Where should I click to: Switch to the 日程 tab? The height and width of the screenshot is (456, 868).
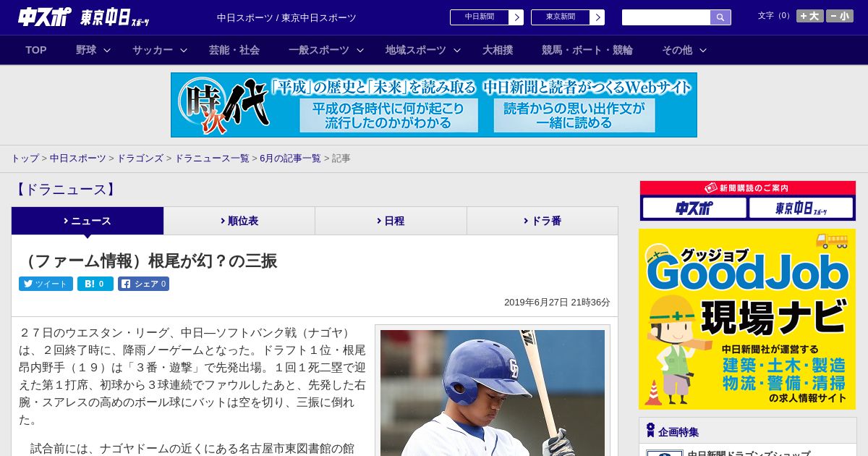(391, 221)
